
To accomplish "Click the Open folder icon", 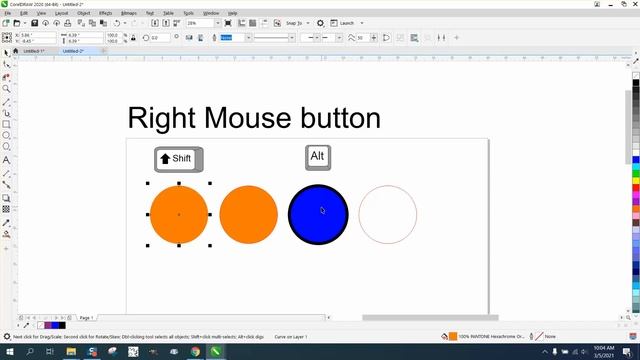I will [17, 23].
